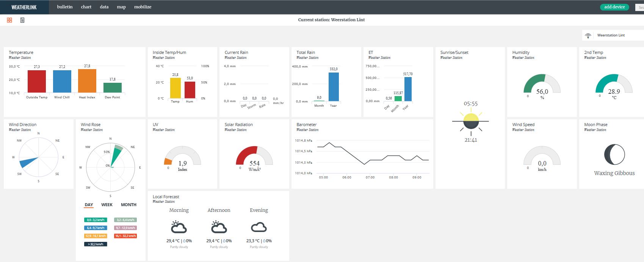The width and height of the screenshot is (644, 262).
Task: Open the mobilize menu
Action: click(x=143, y=7)
